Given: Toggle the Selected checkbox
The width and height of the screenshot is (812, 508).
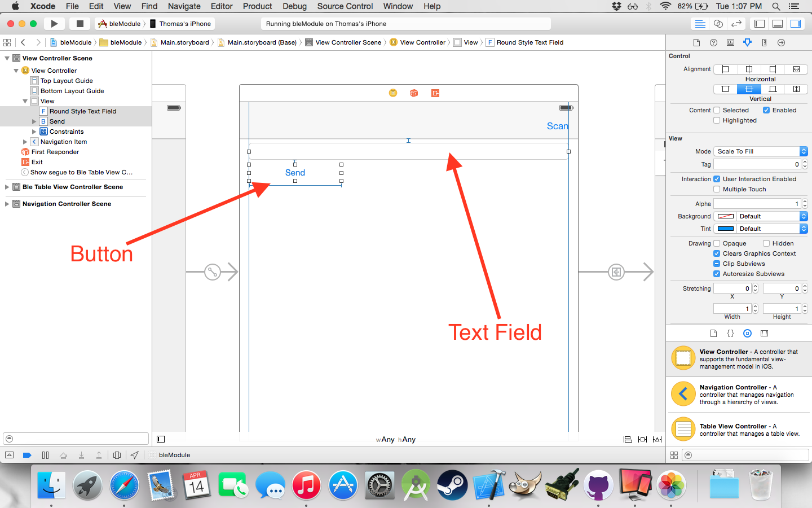Looking at the screenshot, I should click(x=717, y=110).
